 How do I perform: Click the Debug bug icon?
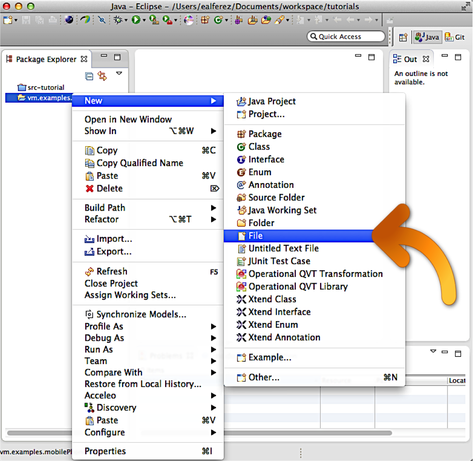[118, 20]
